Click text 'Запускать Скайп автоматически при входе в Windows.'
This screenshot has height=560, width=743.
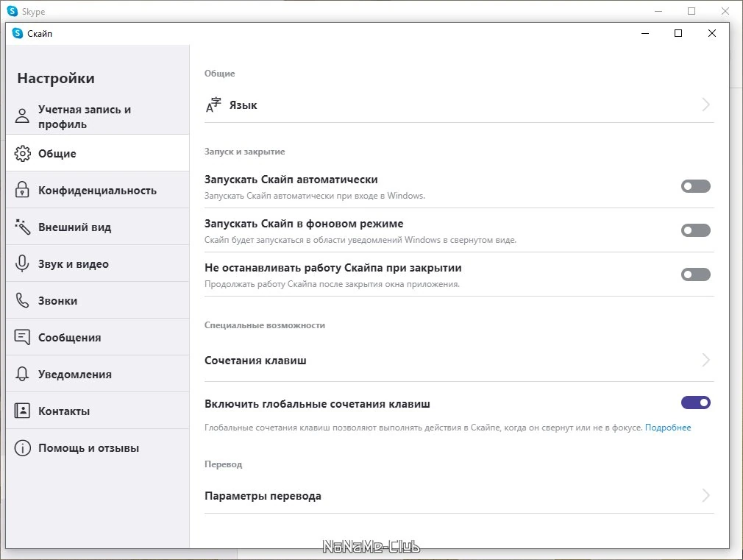(x=315, y=195)
